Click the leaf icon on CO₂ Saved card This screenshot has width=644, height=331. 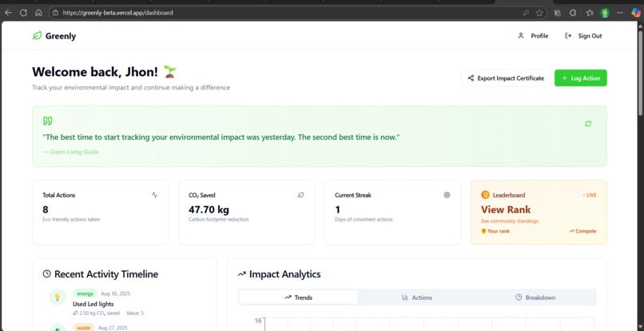[x=300, y=195]
